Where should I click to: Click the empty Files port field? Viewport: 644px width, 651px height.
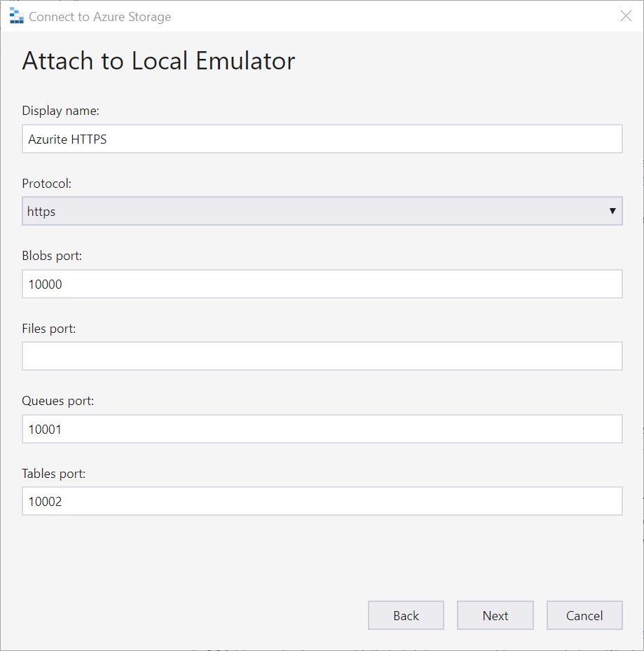tap(322, 356)
